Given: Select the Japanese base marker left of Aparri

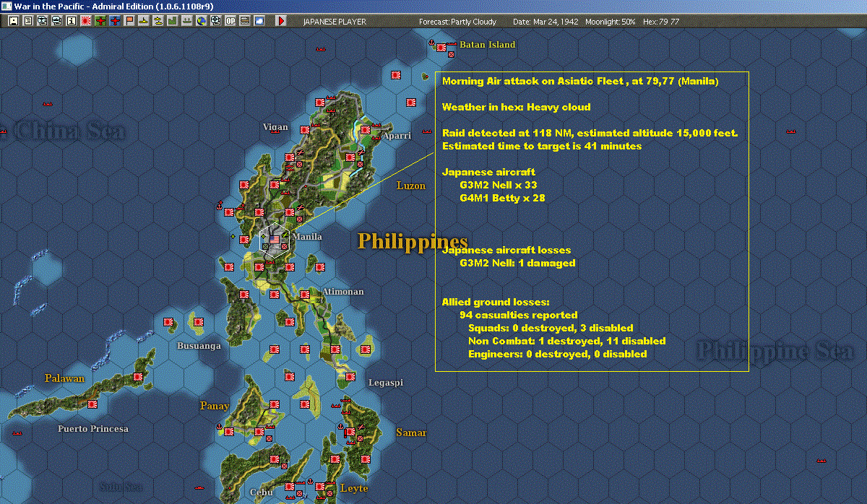Looking at the screenshot, I should tap(366, 130).
